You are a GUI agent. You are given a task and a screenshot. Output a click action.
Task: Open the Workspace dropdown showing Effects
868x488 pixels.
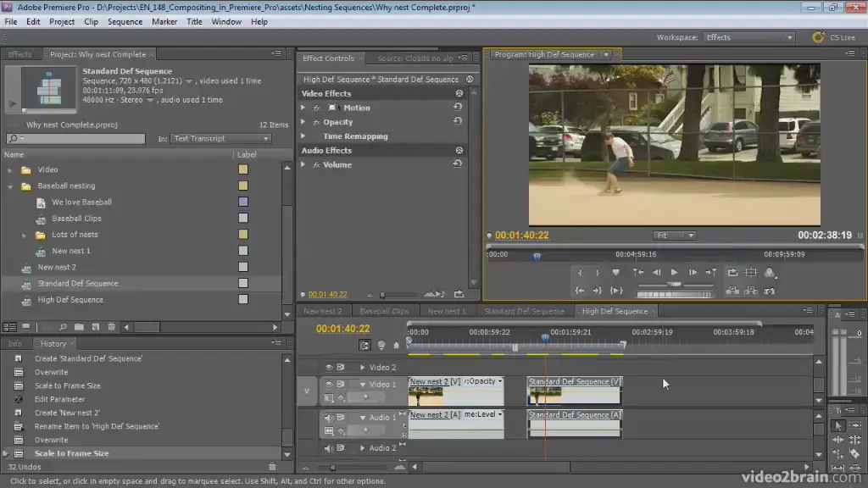(x=749, y=37)
